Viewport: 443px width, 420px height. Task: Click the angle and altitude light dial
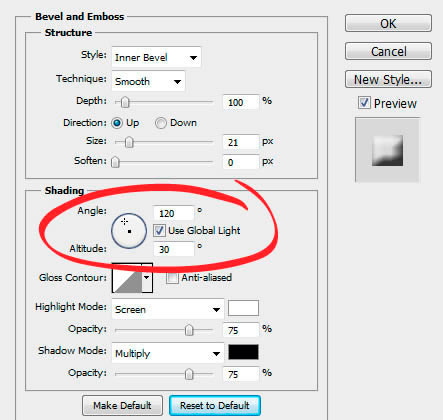[129, 231]
